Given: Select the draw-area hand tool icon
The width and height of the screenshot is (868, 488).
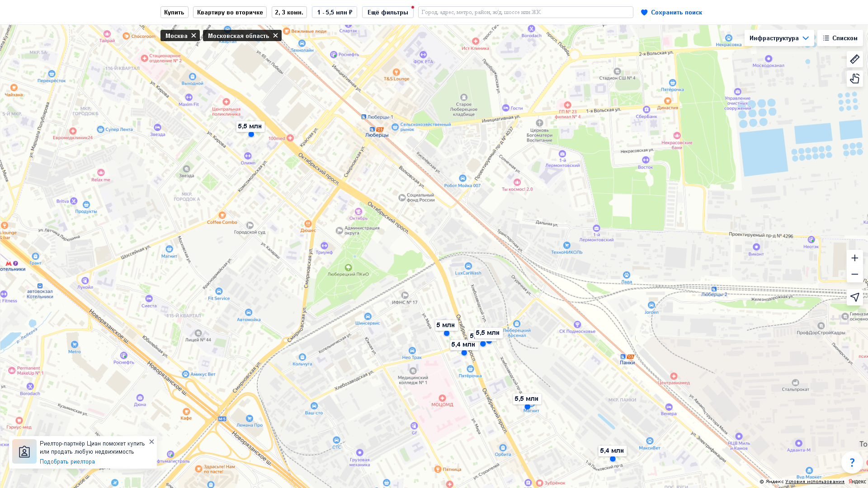Looking at the screenshot, I should tap(854, 79).
